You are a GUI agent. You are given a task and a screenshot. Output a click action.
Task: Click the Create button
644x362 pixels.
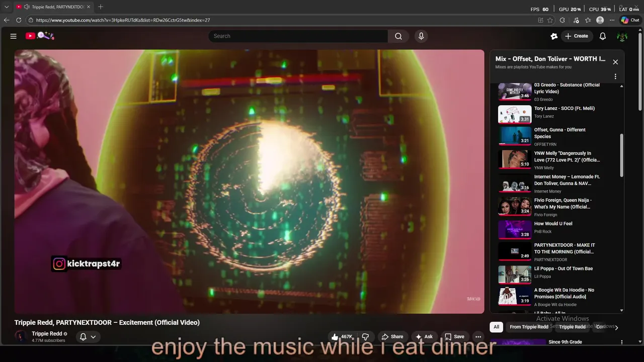coord(576,36)
